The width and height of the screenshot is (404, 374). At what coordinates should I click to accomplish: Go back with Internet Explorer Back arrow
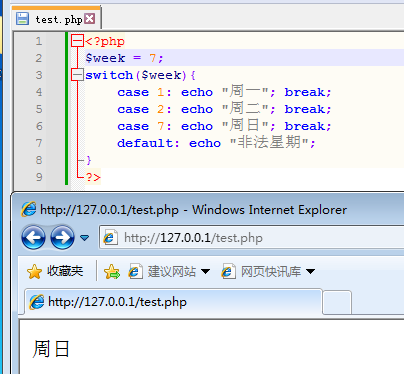[33, 238]
